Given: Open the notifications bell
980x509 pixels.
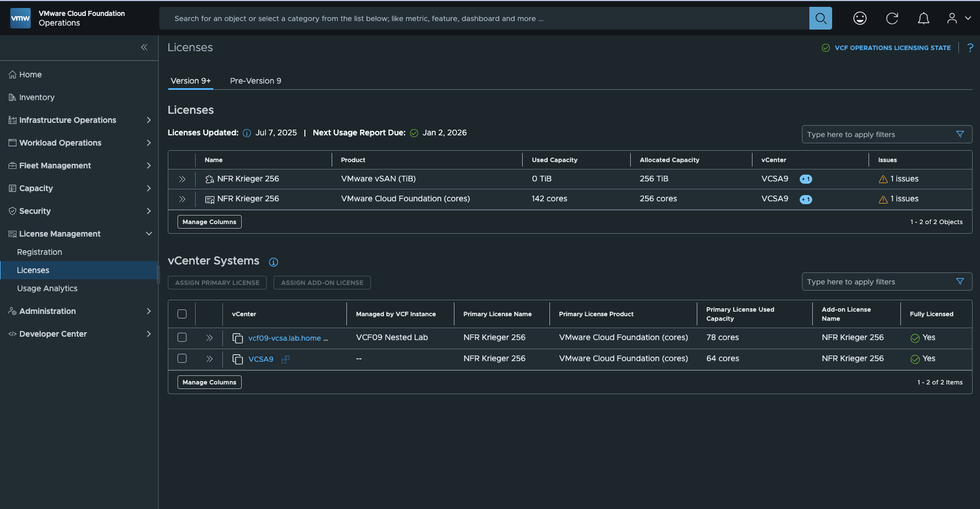Looking at the screenshot, I should [x=923, y=18].
